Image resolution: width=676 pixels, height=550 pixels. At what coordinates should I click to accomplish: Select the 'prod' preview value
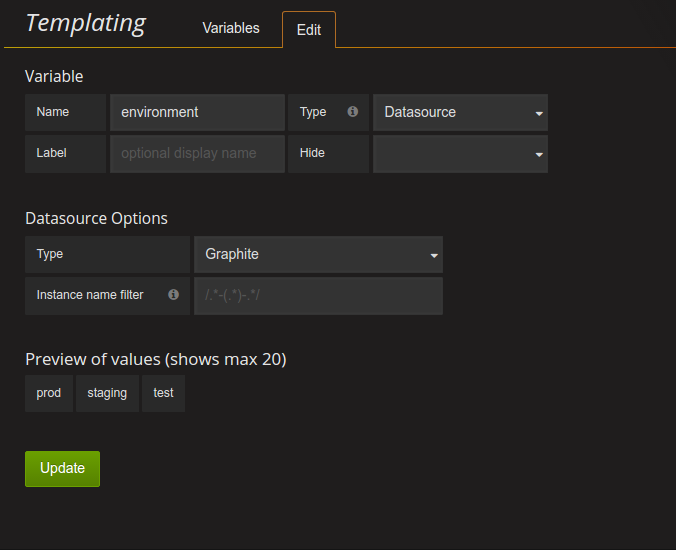tap(49, 393)
